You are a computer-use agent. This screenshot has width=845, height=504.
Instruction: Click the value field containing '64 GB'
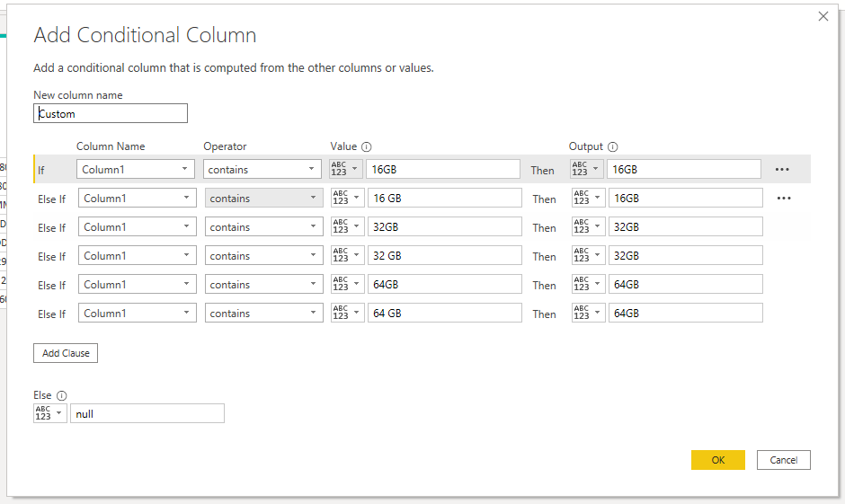pos(445,313)
